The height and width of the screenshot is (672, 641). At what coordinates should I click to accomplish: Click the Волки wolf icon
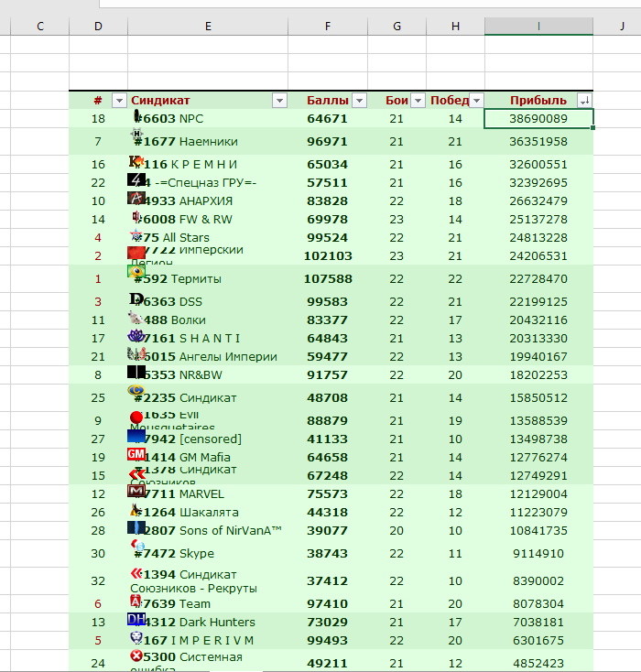(x=136, y=318)
